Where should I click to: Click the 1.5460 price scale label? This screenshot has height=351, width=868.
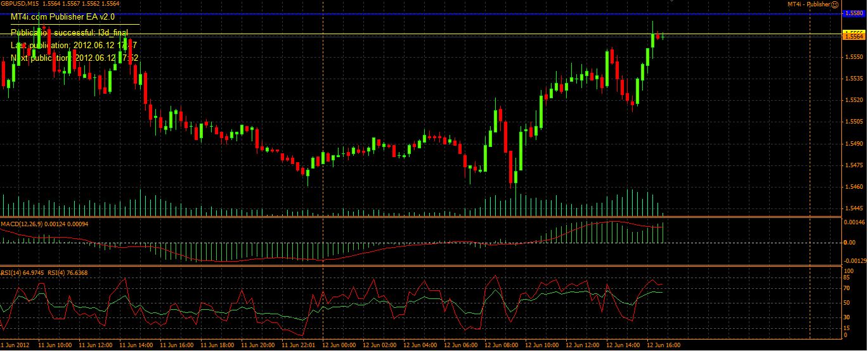click(853, 187)
